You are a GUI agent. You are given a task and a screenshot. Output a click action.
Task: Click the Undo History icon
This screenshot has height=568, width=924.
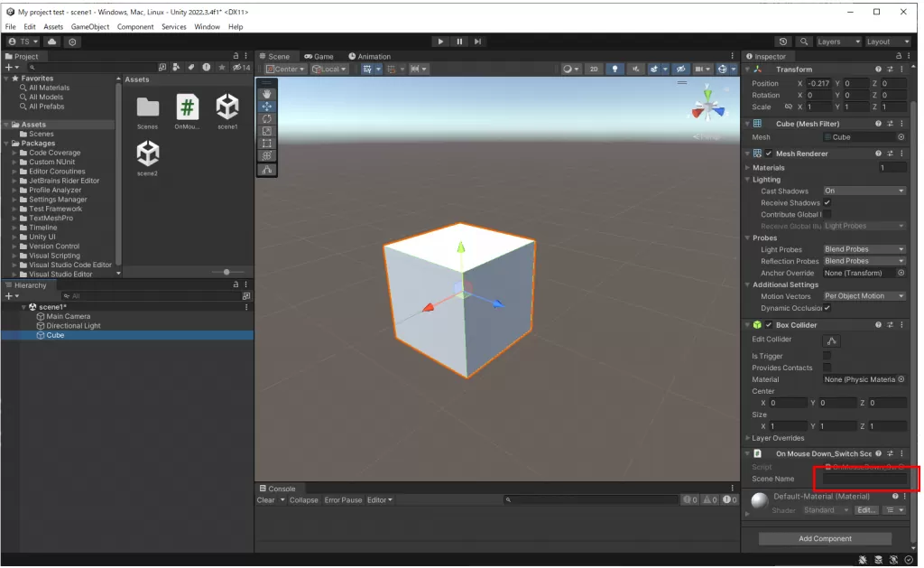point(782,42)
